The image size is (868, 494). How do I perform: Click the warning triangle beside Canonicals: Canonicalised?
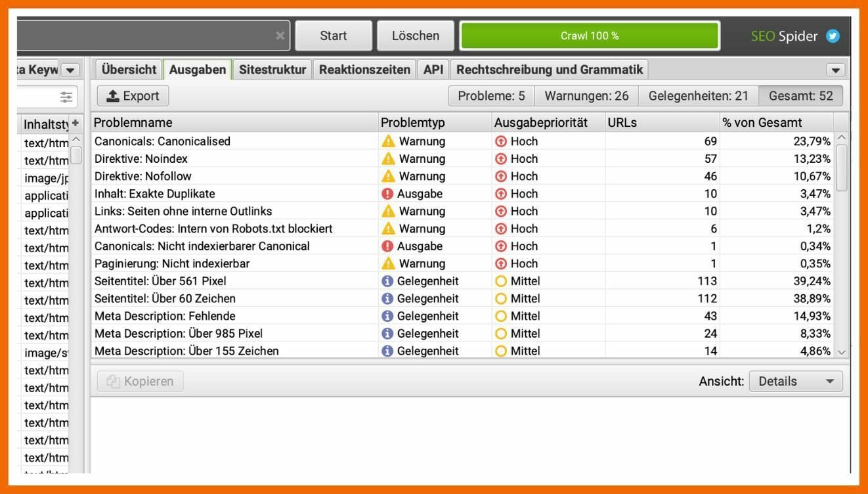387,141
